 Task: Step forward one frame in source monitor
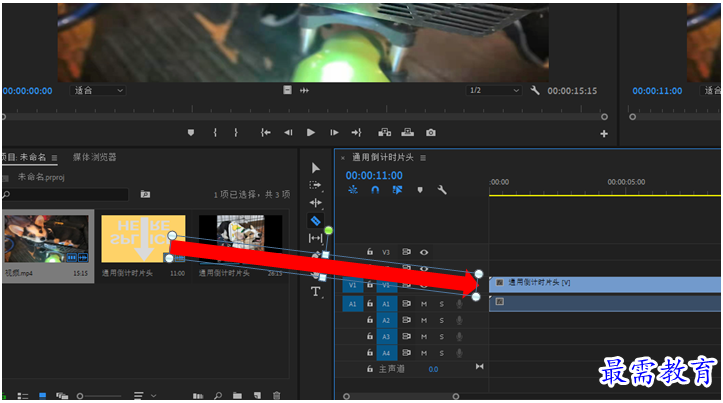pos(334,133)
